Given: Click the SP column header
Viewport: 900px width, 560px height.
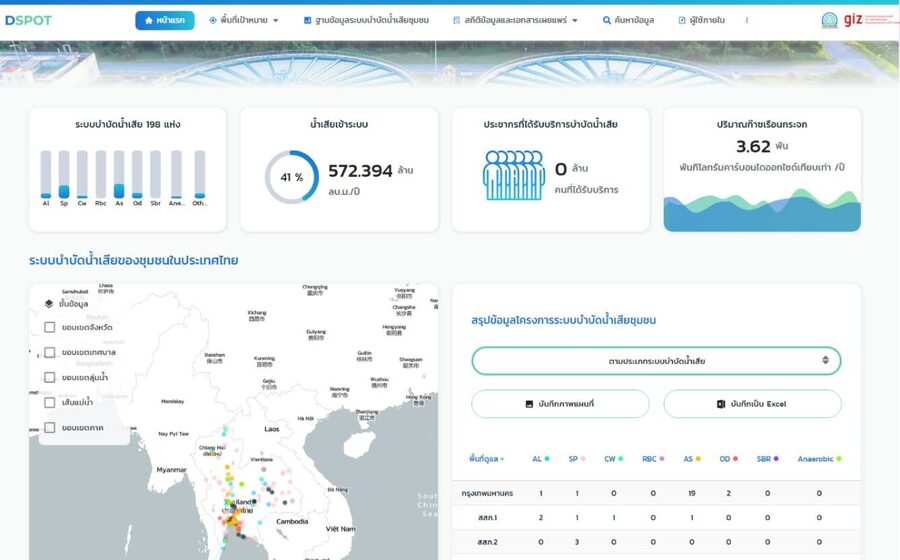Looking at the screenshot, I should click(x=577, y=459).
